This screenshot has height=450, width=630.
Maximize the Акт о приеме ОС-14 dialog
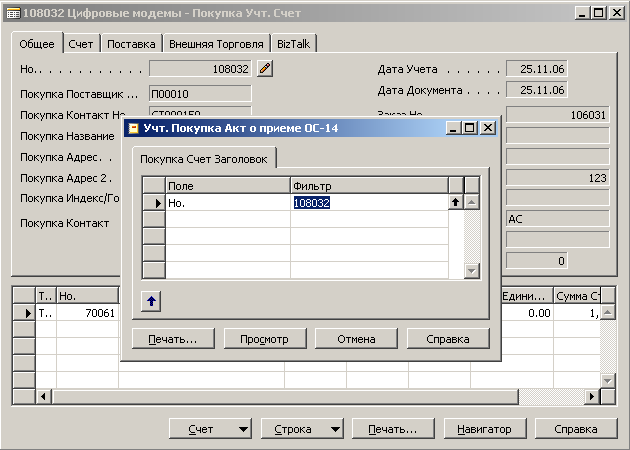470,128
